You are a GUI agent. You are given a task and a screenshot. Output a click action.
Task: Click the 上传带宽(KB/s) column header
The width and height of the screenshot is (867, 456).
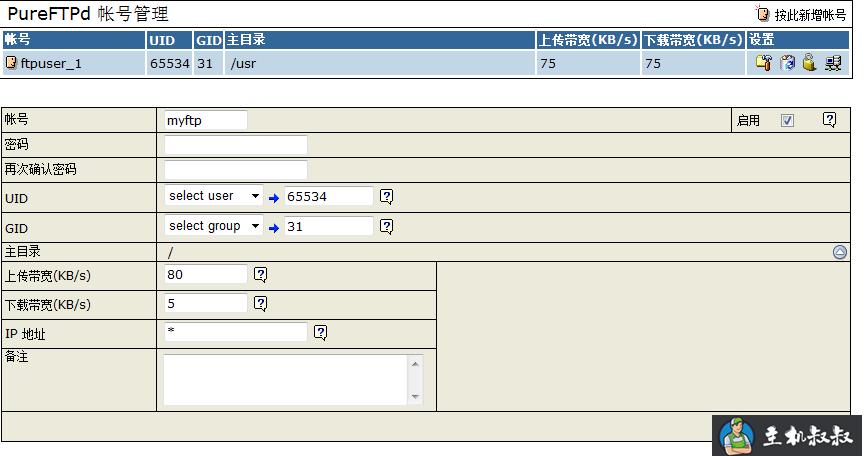pos(588,40)
